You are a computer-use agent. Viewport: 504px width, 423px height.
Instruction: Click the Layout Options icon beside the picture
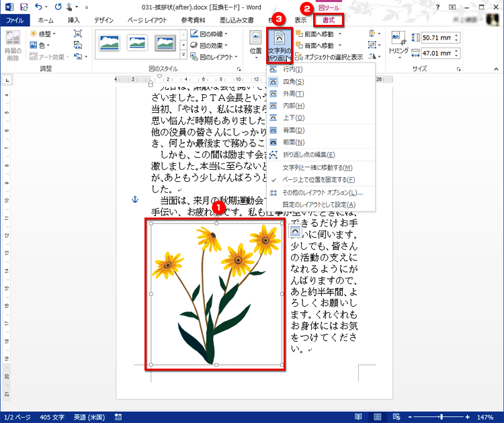coord(295,230)
